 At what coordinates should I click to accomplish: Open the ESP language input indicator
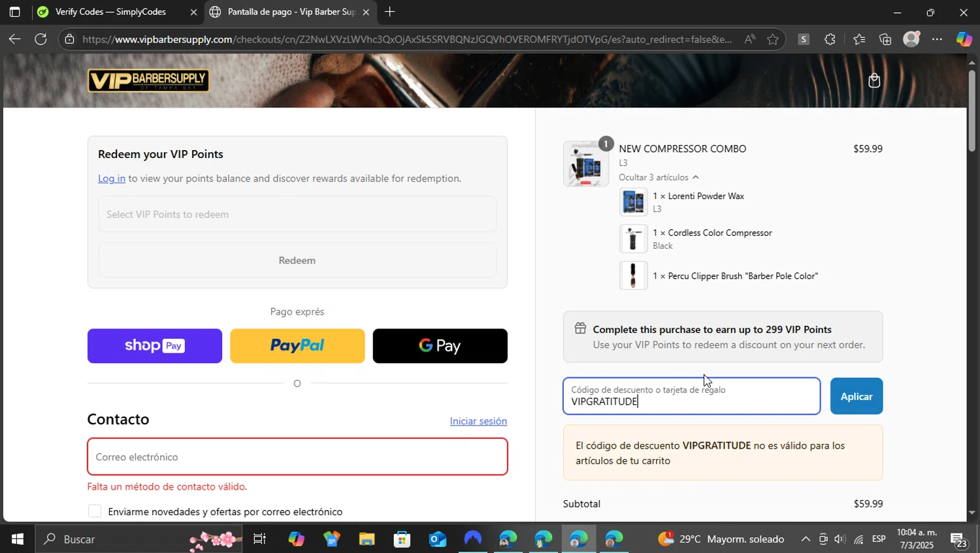coord(879,539)
